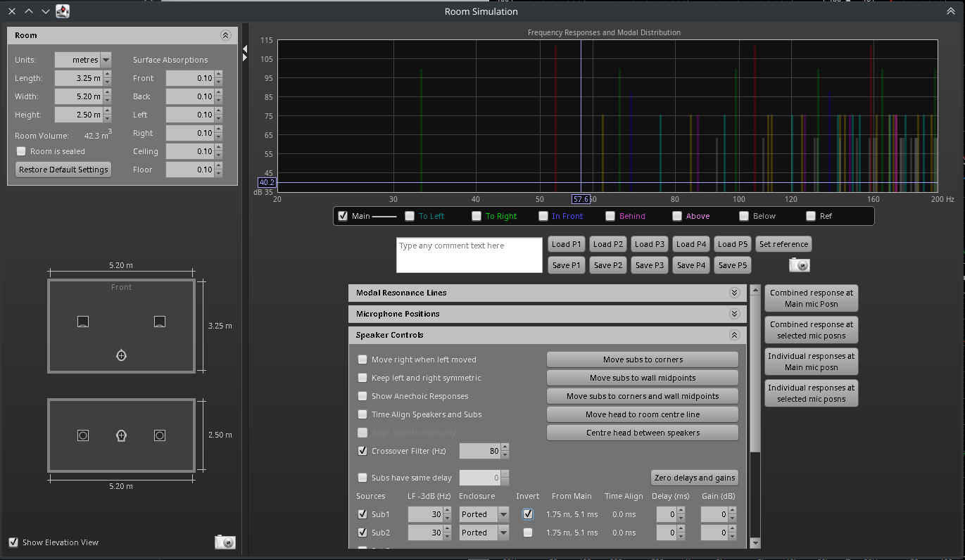Click Restore Default Settings button

63,170
